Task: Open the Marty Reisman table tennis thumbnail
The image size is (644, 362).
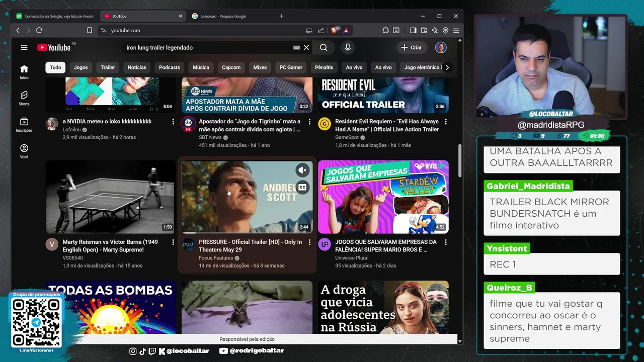Action: click(111, 197)
